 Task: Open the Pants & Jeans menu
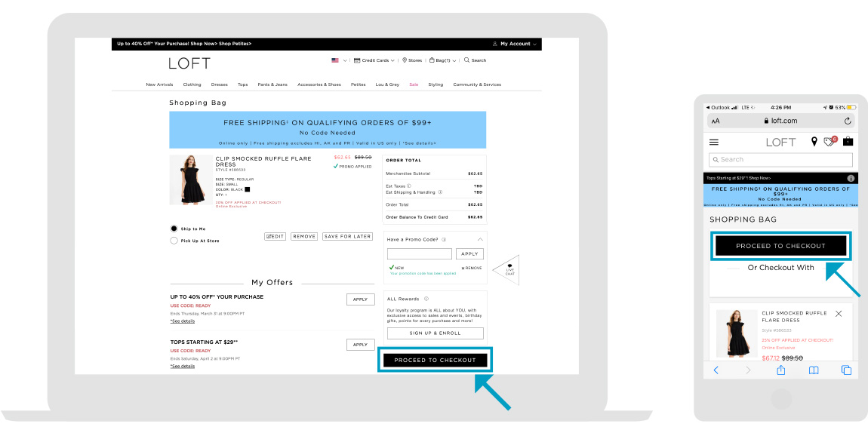(x=272, y=84)
